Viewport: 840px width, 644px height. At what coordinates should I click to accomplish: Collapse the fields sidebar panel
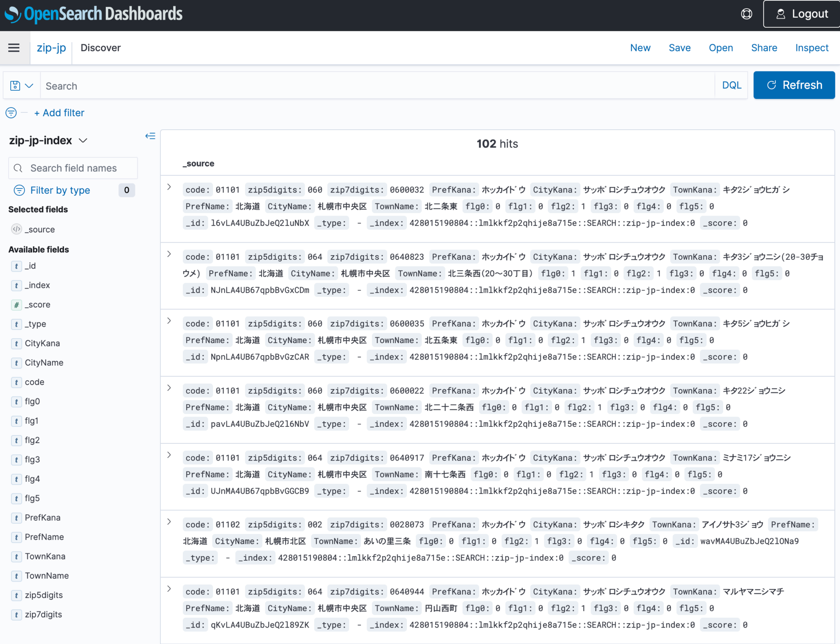151,136
